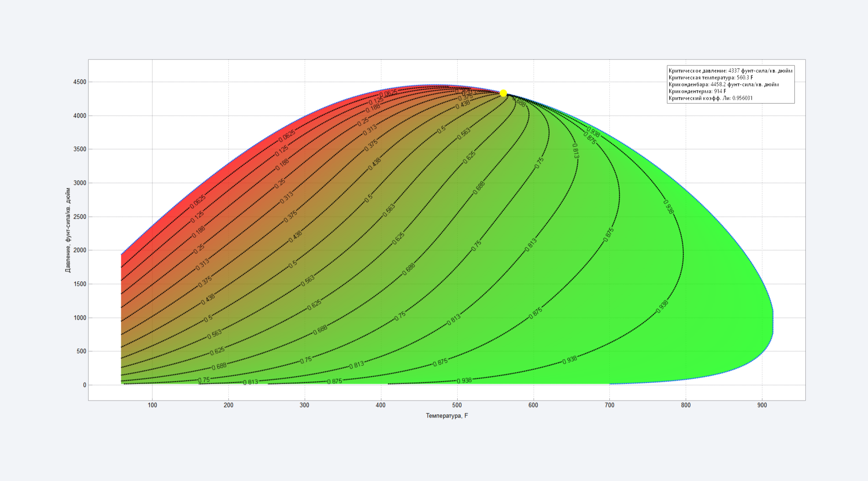Select the 'Криконденбара: 4458.2' legend line

(724, 85)
